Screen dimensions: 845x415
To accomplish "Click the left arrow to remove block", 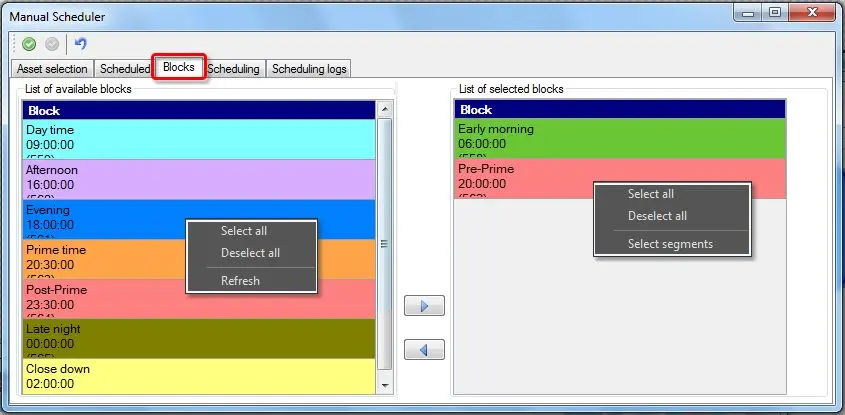I will pyautogui.click(x=424, y=349).
